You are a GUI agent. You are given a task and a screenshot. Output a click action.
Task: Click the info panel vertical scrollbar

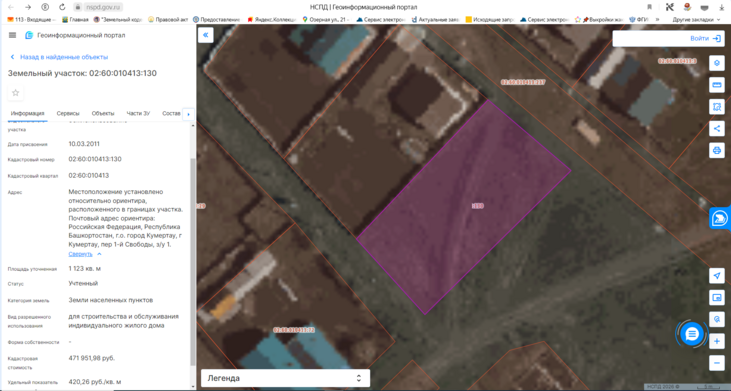(x=193, y=261)
